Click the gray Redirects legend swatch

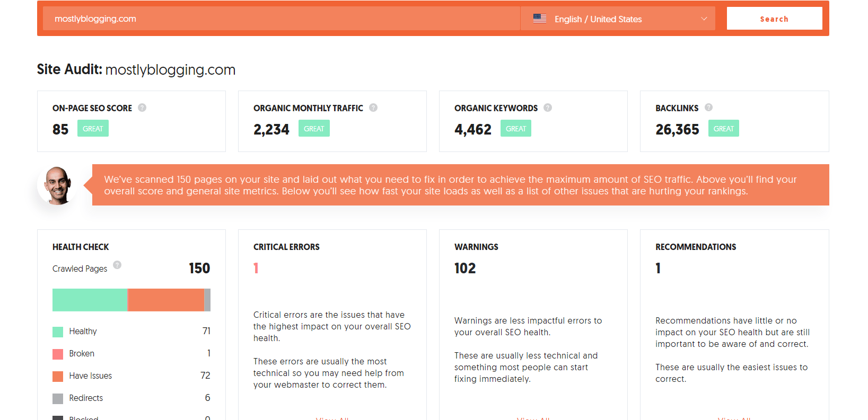point(58,399)
